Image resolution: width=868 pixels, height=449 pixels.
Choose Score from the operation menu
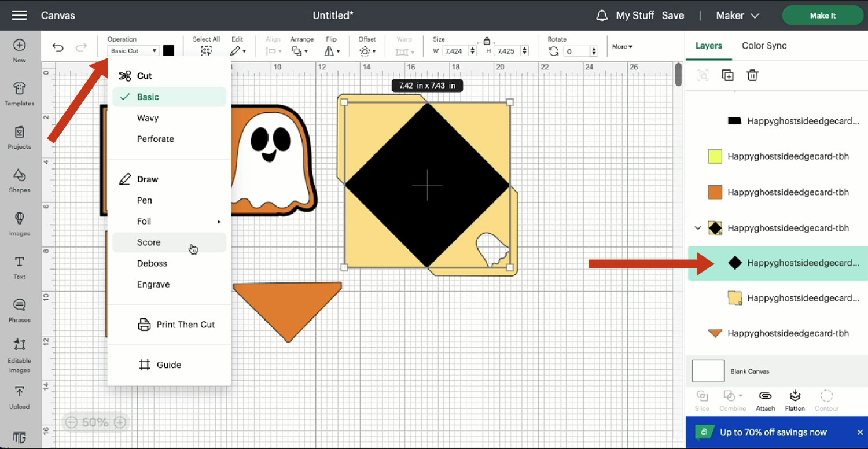pyautogui.click(x=149, y=242)
